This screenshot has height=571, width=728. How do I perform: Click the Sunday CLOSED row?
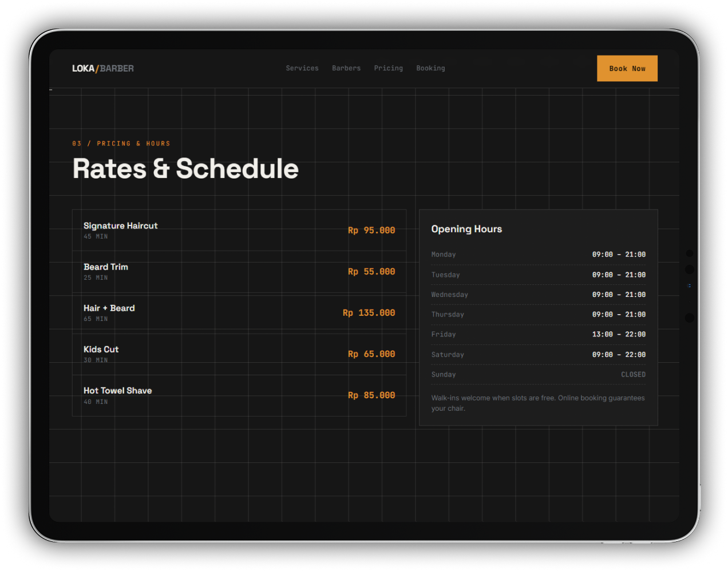click(x=539, y=374)
